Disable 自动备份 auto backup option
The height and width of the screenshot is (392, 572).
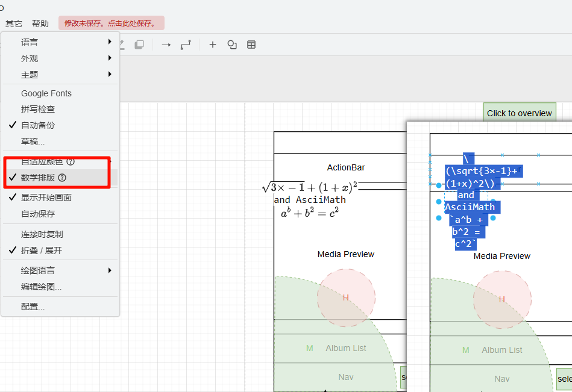pyautogui.click(x=37, y=125)
